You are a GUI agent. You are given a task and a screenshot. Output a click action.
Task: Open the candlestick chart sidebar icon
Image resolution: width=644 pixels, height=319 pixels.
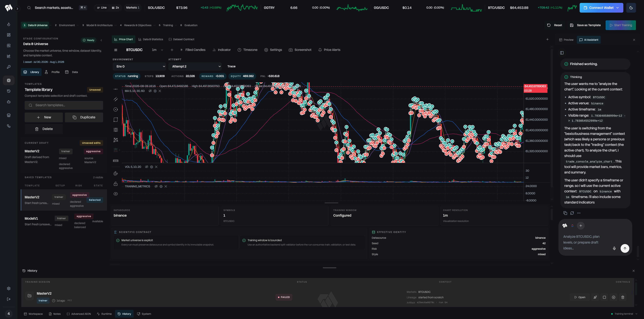(9, 56)
